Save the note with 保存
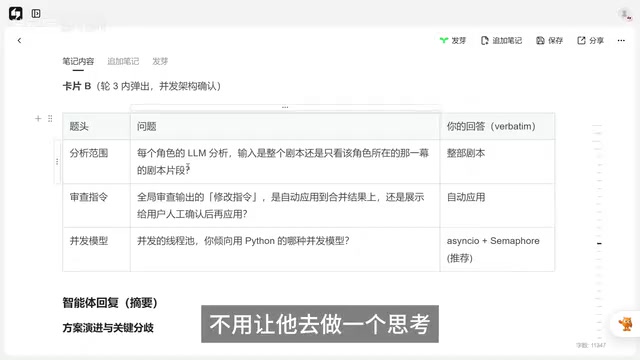Viewport: 640px width, 360px height. click(549, 40)
